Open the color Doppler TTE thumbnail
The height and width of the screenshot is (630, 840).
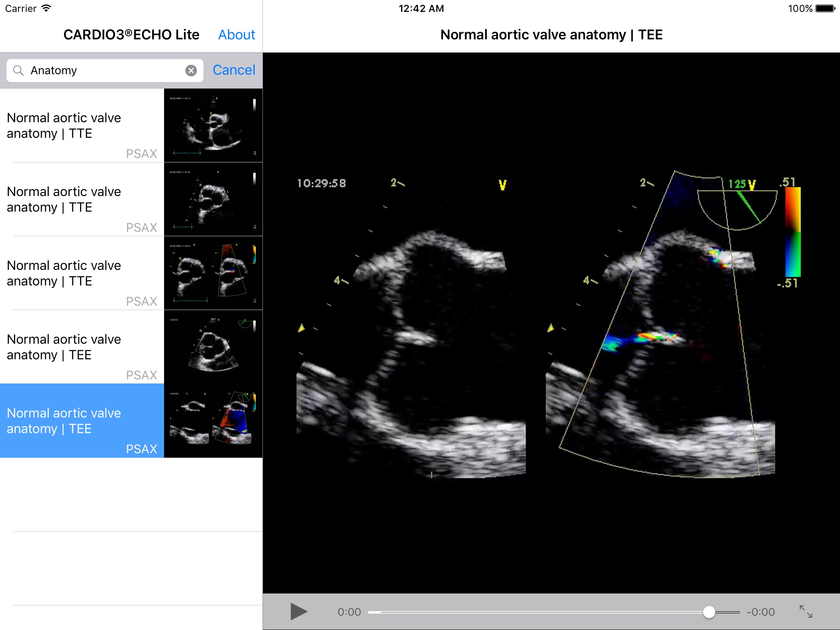pos(213,273)
